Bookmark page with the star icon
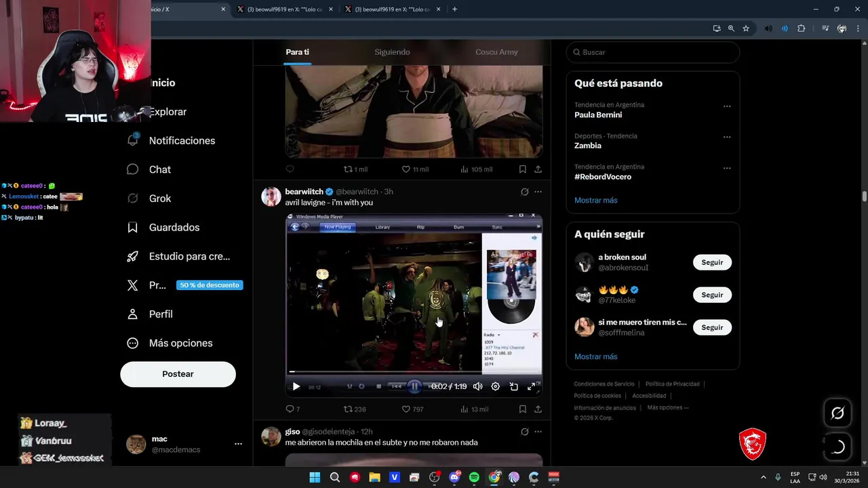 (x=746, y=28)
